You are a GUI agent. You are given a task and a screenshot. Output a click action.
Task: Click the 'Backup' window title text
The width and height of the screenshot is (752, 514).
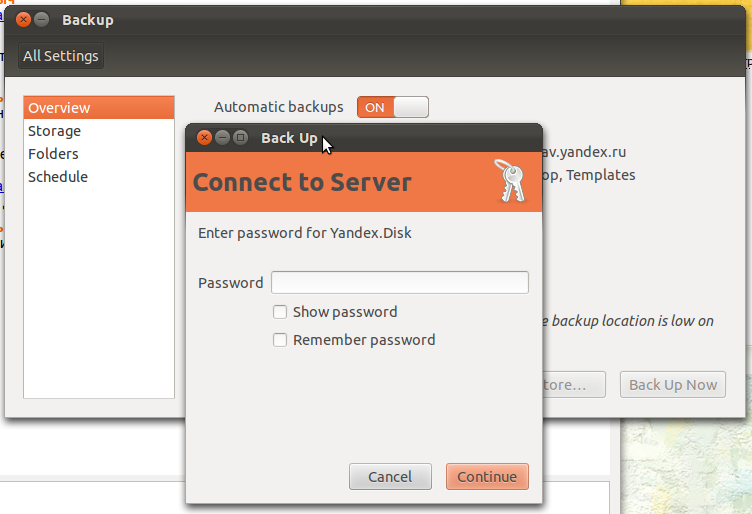tap(88, 20)
